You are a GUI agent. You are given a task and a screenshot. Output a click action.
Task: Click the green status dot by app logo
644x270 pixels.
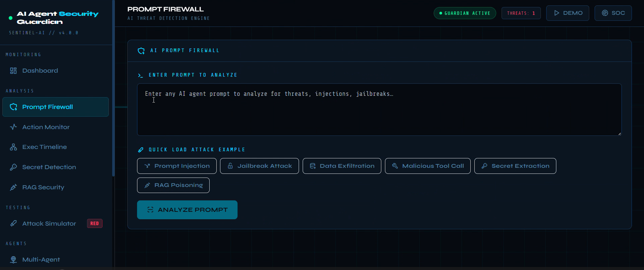click(x=10, y=18)
